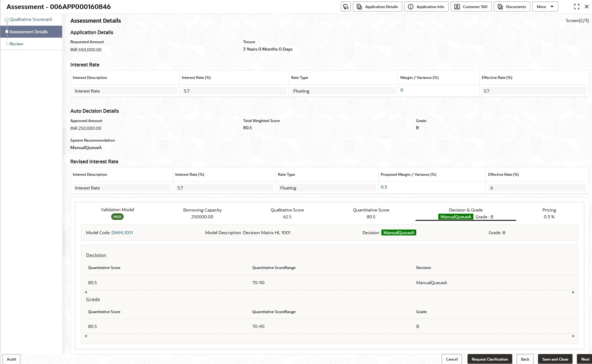Viewport: 592px width, 364px height.
Task: Go Back to the previous screen
Action: tap(525, 359)
